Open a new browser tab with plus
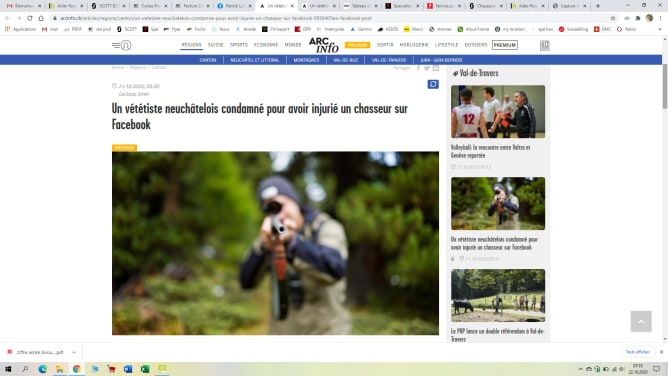Image resolution: width=668 pixels, height=376 pixels. coord(598,6)
